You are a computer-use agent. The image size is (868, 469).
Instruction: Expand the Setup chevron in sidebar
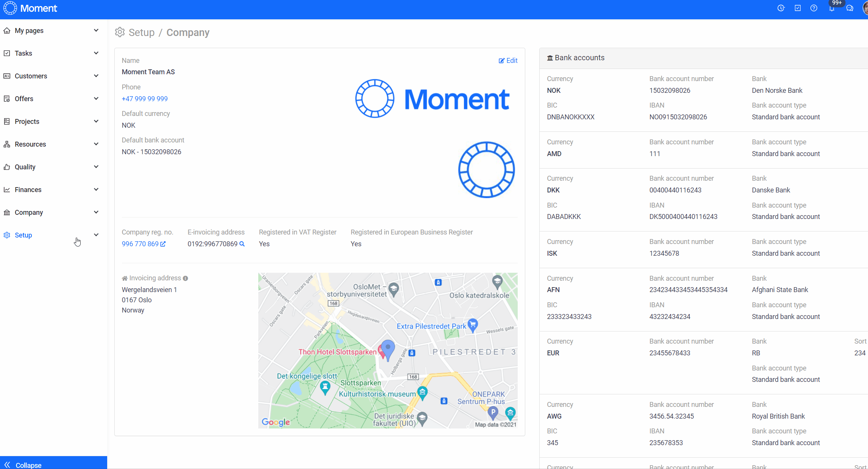[x=96, y=235]
